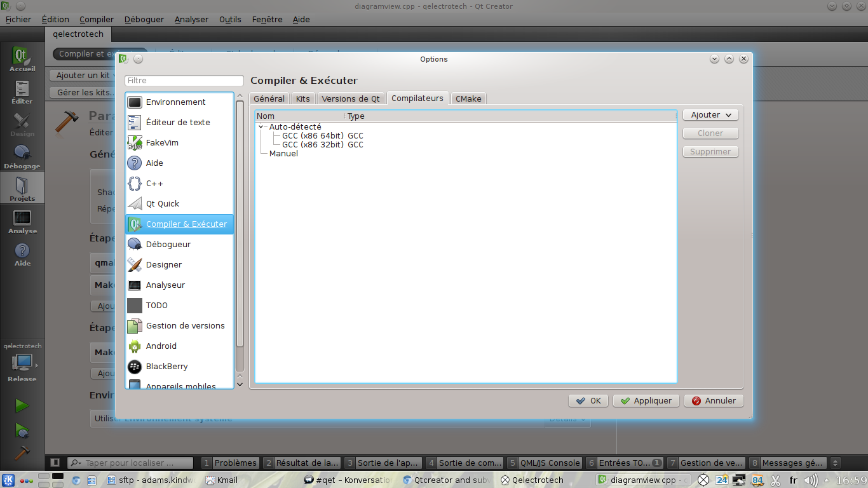Select the Designer options category
868x488 pixels.
[x=180, y=264]
